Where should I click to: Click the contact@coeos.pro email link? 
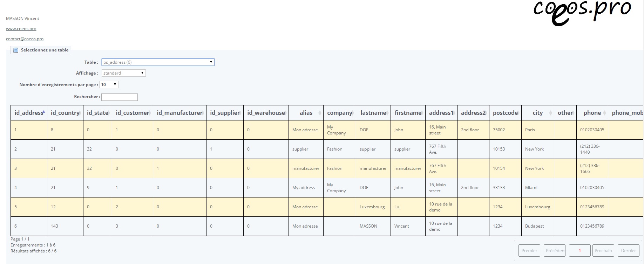(x=25, y=39)
